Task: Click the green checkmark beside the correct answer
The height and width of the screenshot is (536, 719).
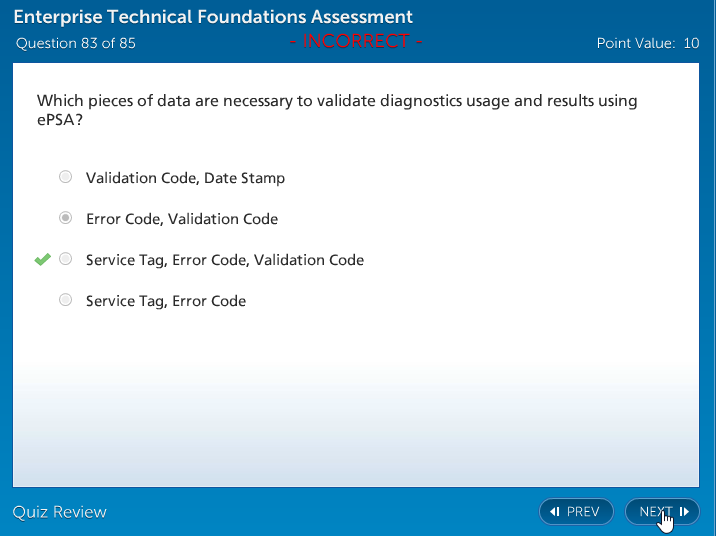Action: pyautogui.click(x=42, y=260)
